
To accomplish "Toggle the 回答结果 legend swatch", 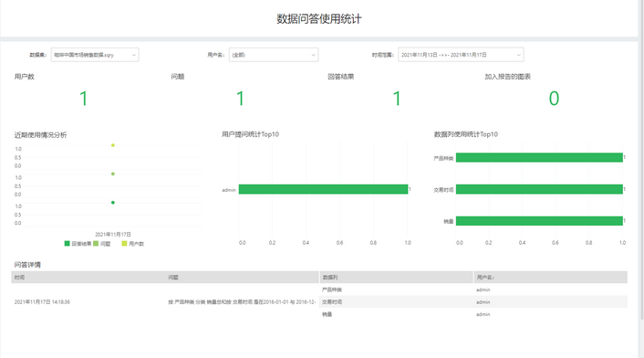I will 67,244.
